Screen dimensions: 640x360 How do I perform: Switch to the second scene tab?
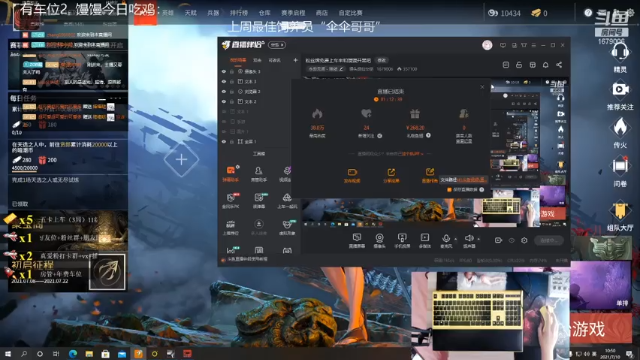[x=257, y=60]
